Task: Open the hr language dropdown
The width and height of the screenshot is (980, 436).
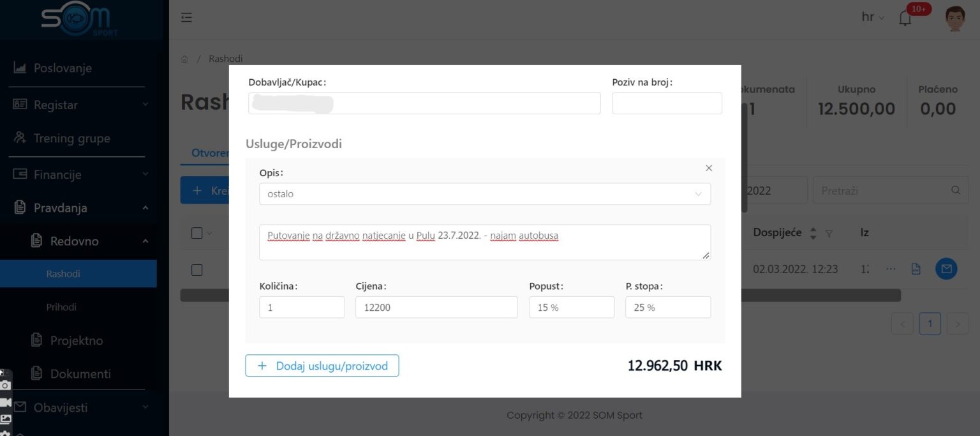Action: [872, 18]
